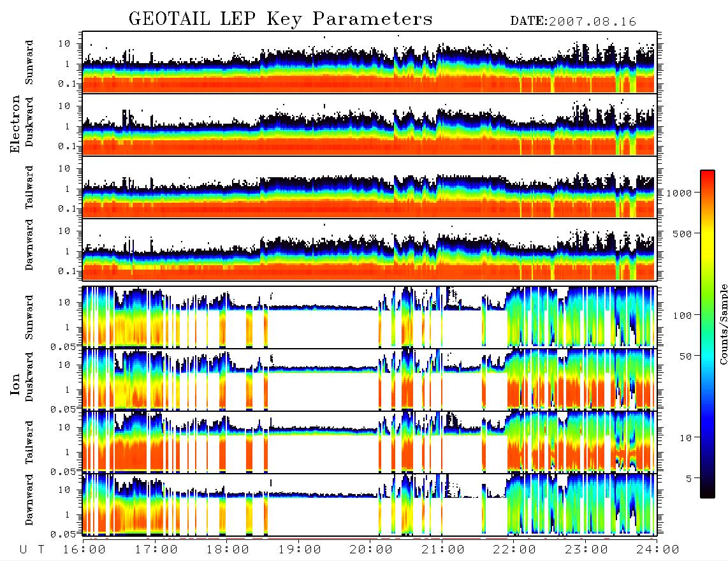Click the 16:00 time tick label
This screenshot has width=728, height=561.
[84, 550]
